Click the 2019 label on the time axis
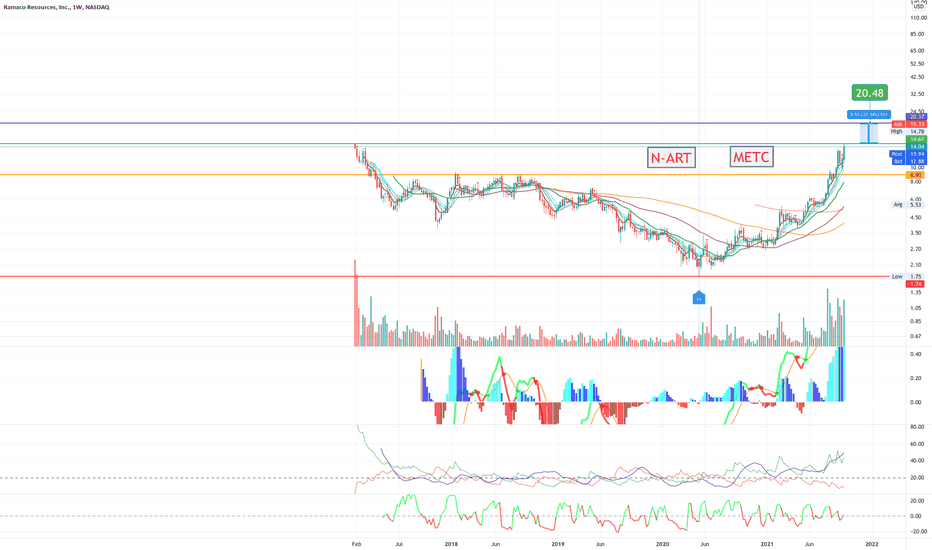Image resolution: width=932 pixels, height=550 pixels. pos(558,544)
